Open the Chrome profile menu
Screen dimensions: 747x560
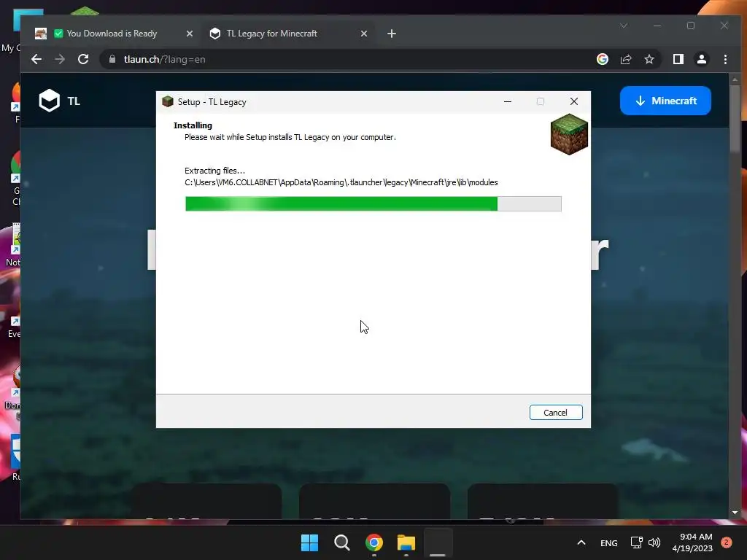click(701, 59)
